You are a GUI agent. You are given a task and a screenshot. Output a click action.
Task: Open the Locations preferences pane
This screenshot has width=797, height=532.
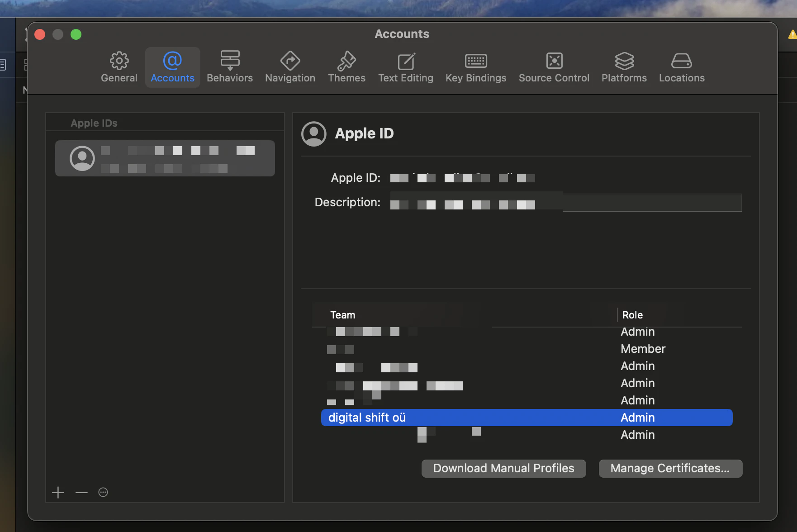coord(682,67)
